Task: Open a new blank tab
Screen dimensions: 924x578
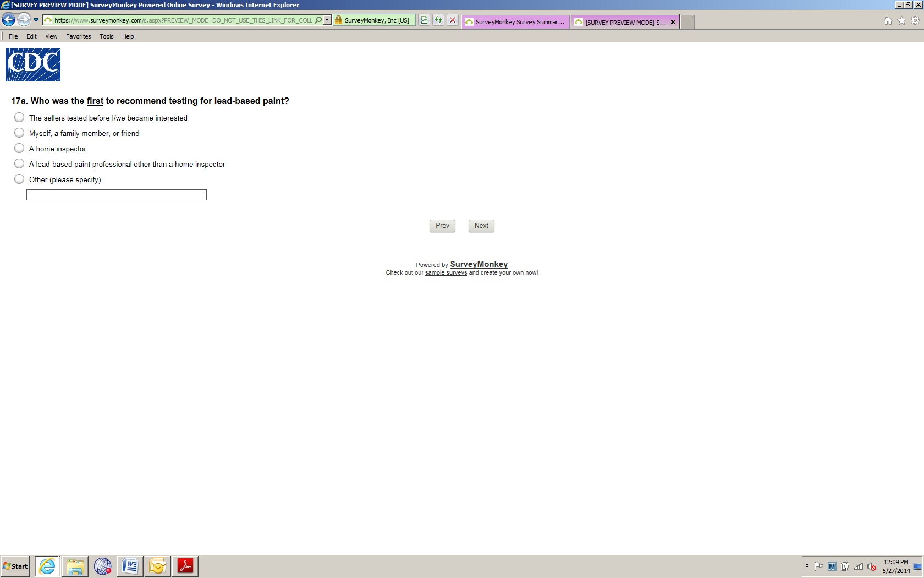Action: coord(687,22)
